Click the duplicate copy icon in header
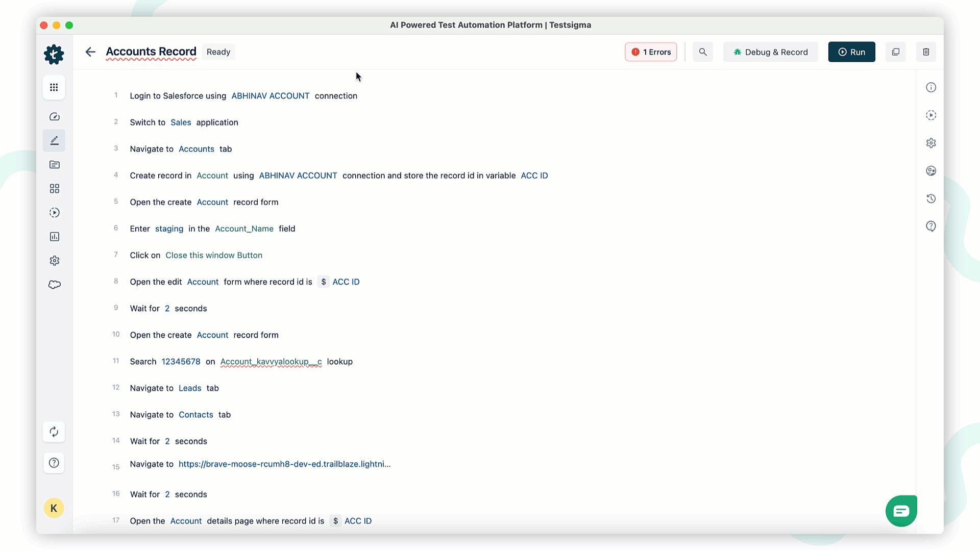This screenshot has width=980, height=551. click(x=895, y=52)
